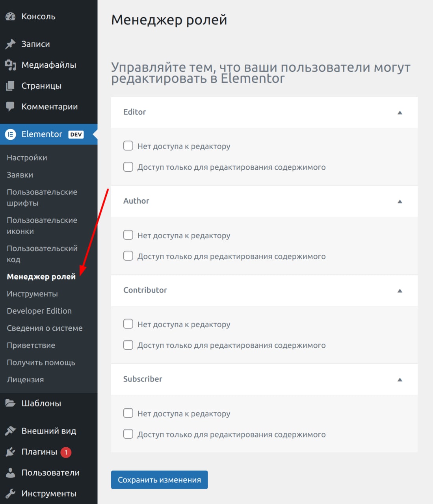The image size is (433, 504).
Task: Click the Author role header title
Action: point(136,201)
